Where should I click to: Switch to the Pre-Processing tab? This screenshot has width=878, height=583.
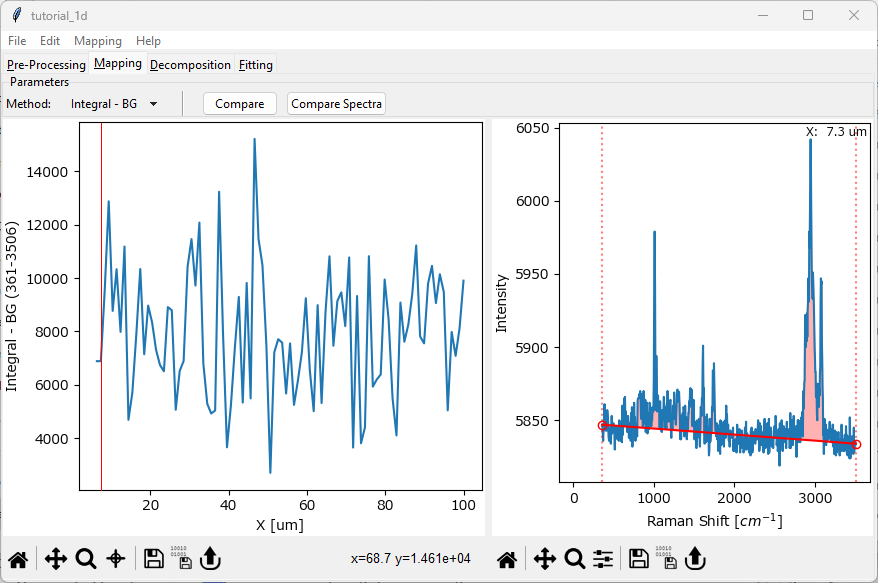point(46,65)
